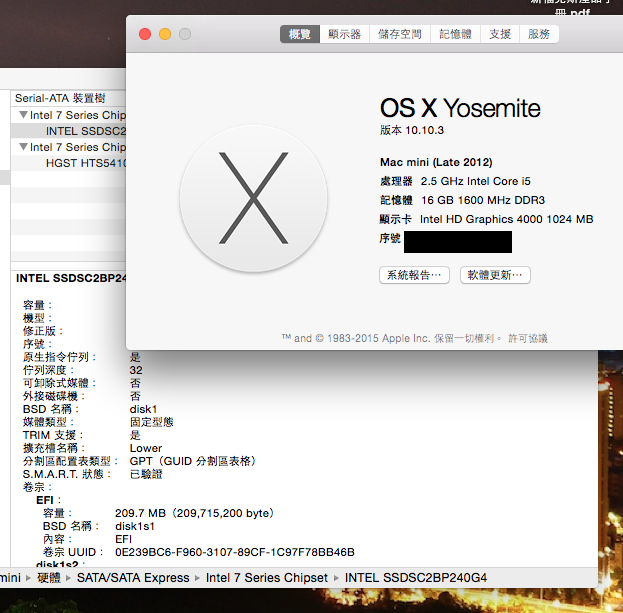Switch to the 記憶體 tab
Image resolution: width=623 pixels, height=613 pixels.
455,34
